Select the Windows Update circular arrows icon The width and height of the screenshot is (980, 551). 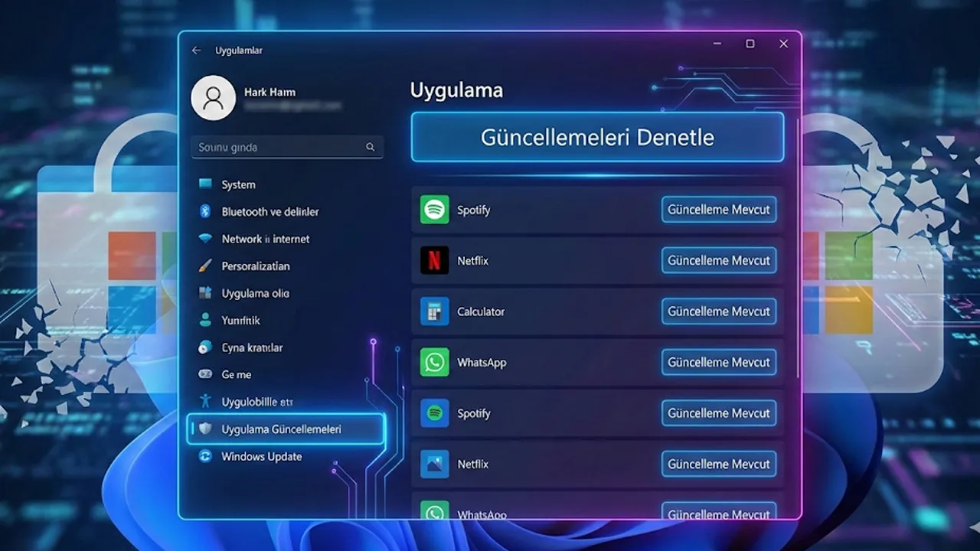point(204,456)
